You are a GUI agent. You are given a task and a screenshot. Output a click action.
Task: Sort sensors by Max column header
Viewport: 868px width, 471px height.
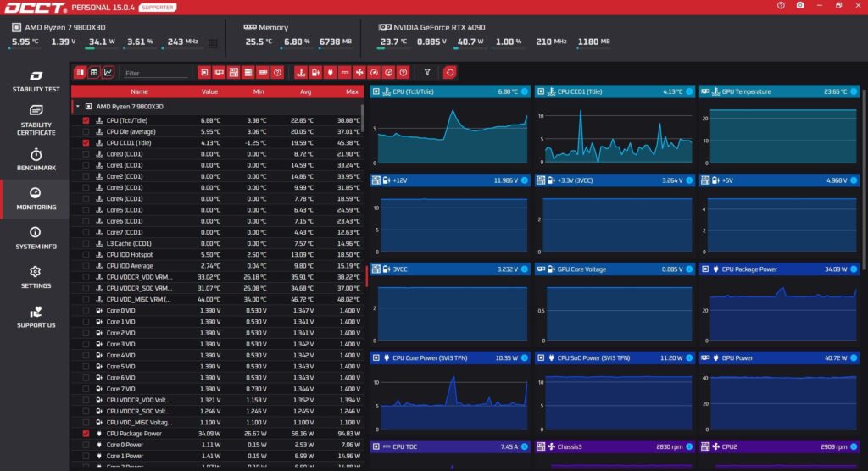(352, 91)
